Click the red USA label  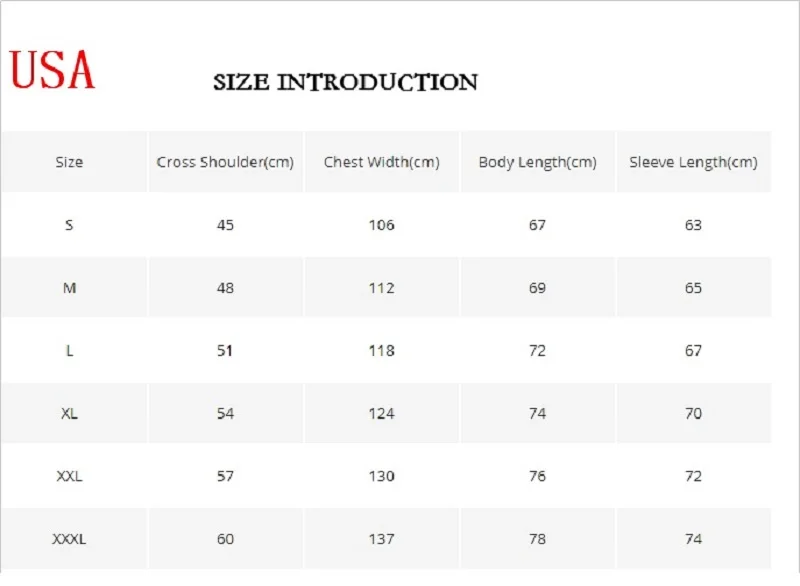[x=52, y=70]
